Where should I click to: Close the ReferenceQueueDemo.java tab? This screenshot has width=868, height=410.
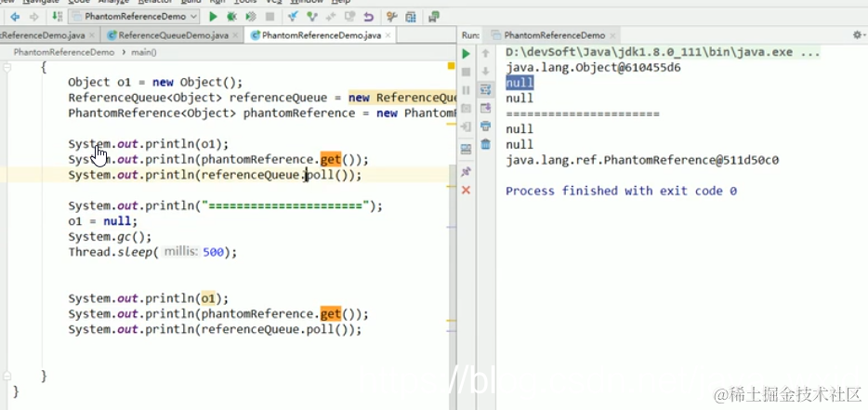pyautogui.click(x=235, y=35)
